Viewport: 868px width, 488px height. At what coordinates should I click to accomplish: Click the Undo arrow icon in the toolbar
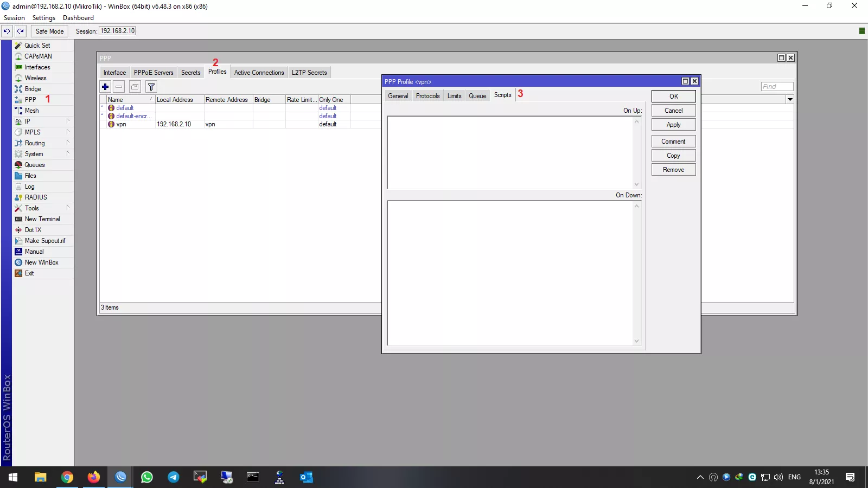point(7,31)
